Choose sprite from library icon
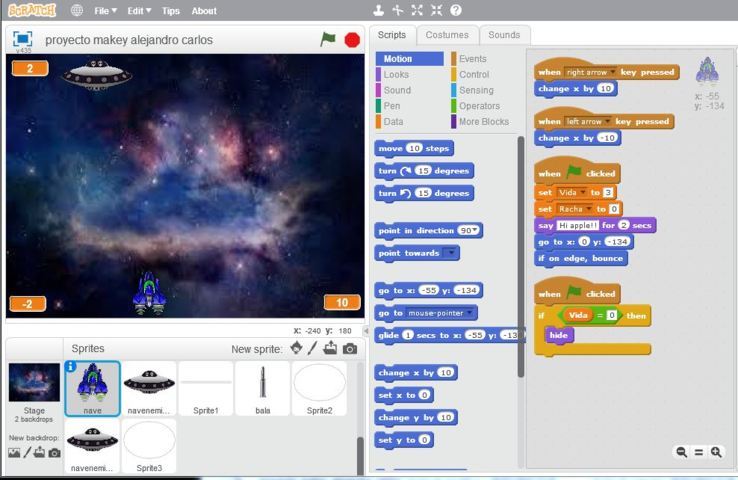 tap(296, 348)
